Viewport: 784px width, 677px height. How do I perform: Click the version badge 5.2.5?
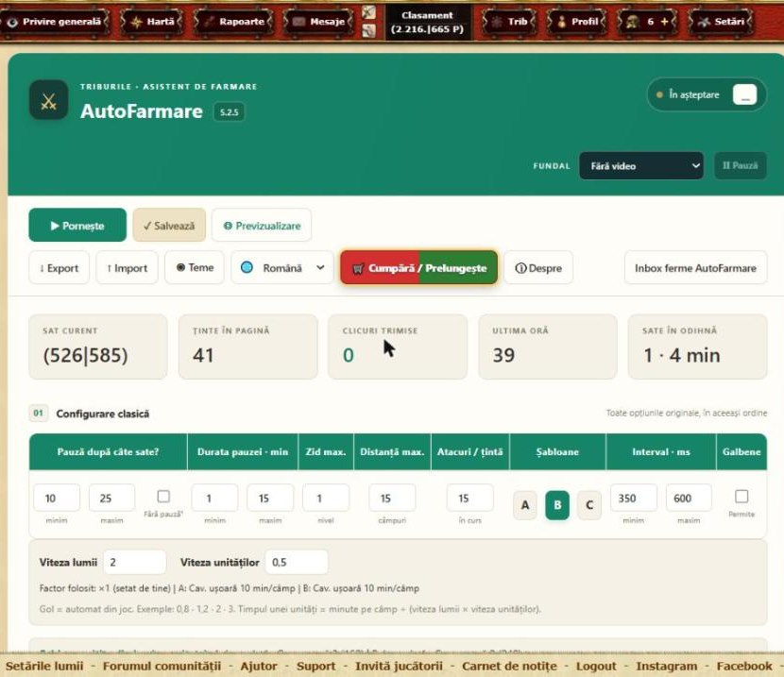(x=229, y=112)
